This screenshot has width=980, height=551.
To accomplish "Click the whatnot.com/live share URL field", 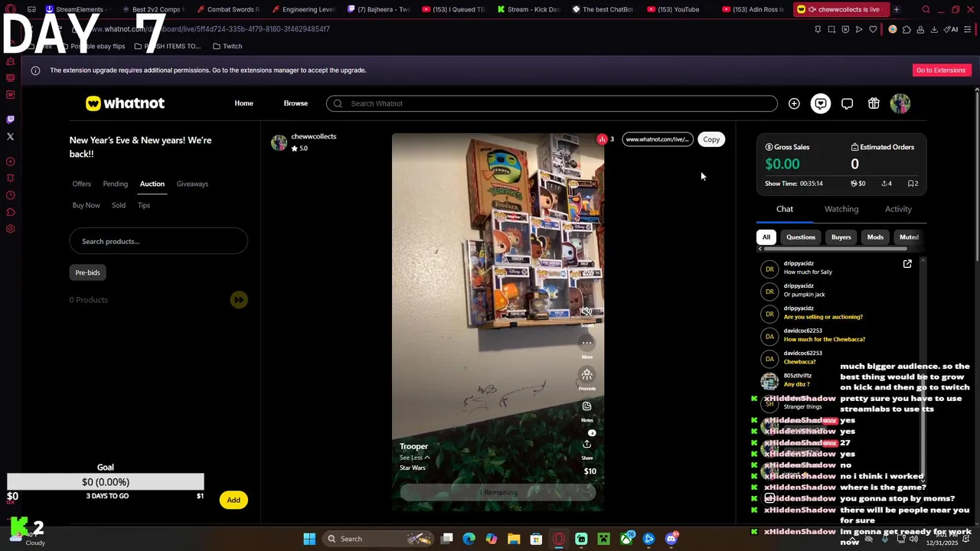I will [657, 139].
